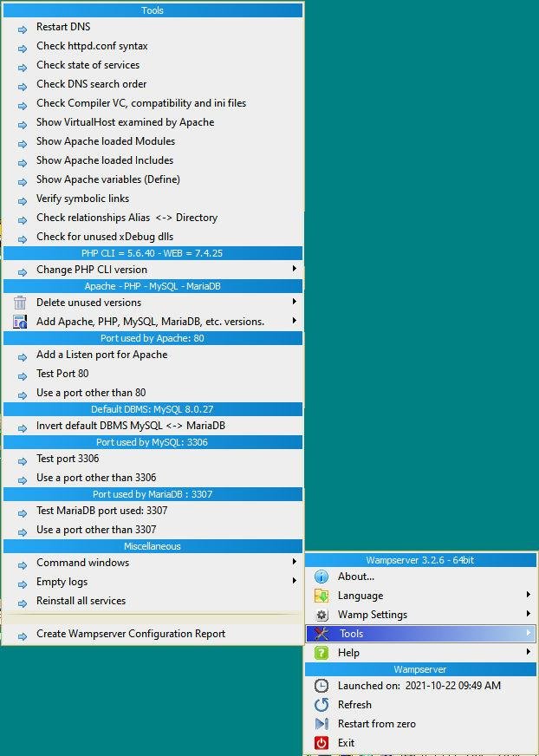539x756 pixels.
Task: Click arrow icon beside Create Wampserver Configuration Report
Action: pos(23,636)
